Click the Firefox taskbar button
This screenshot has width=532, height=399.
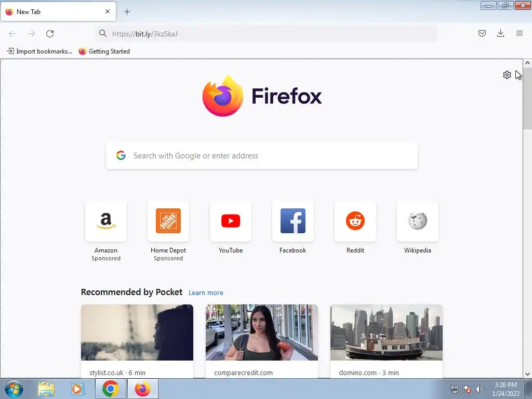(x=143, y=389)
